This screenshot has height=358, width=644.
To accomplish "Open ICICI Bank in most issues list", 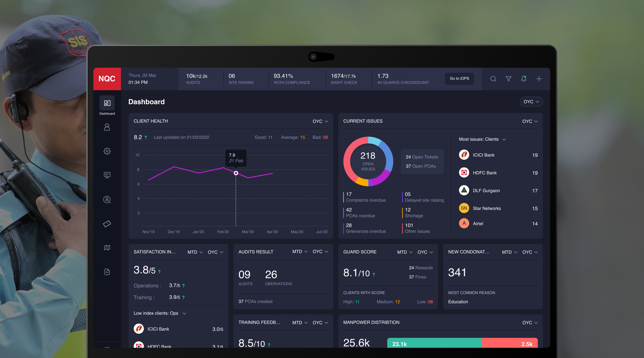I will [x=483, y=155].
